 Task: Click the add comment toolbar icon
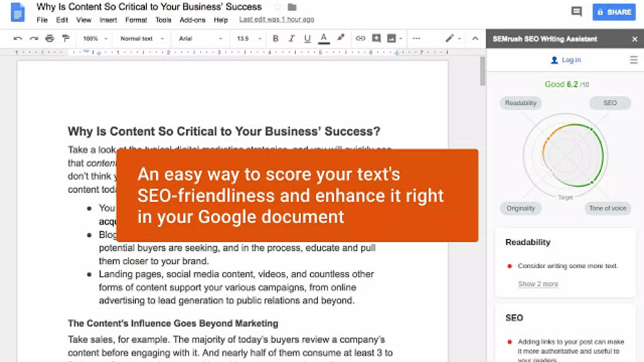(376, 38)
